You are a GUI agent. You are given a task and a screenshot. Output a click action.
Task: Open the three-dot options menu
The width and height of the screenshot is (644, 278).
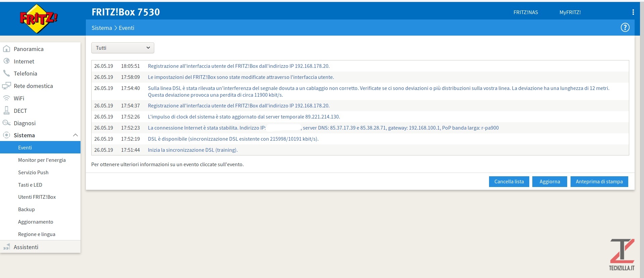point(633,12)
